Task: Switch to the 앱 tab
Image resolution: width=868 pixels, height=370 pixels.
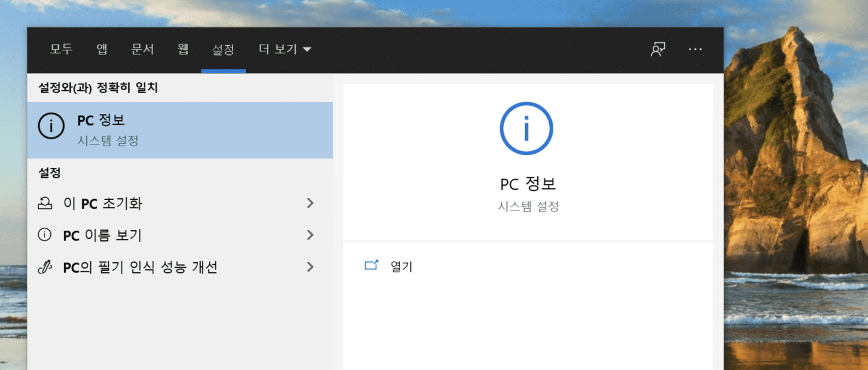Action: pos(102,49)
